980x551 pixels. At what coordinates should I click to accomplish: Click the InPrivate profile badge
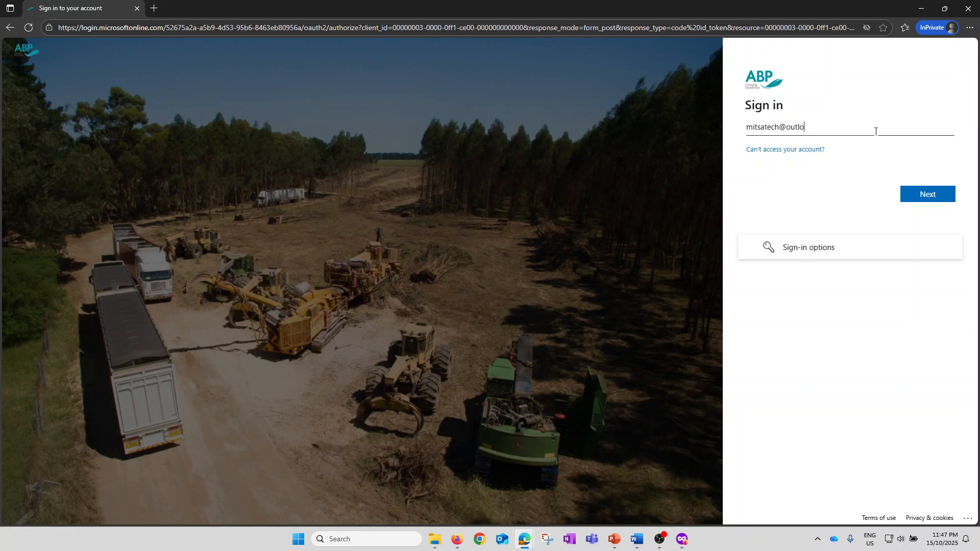937,28
